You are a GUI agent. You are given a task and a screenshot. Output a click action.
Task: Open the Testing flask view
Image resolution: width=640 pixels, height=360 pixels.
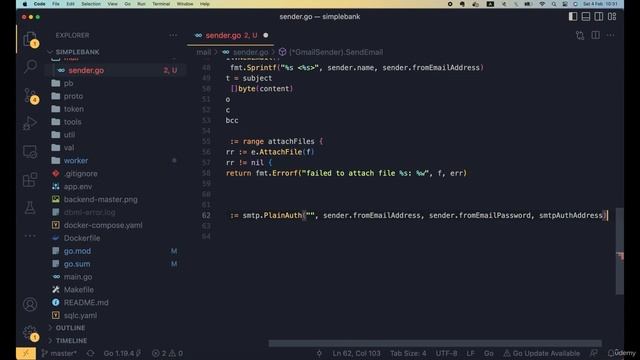click(x=30, y=207)
